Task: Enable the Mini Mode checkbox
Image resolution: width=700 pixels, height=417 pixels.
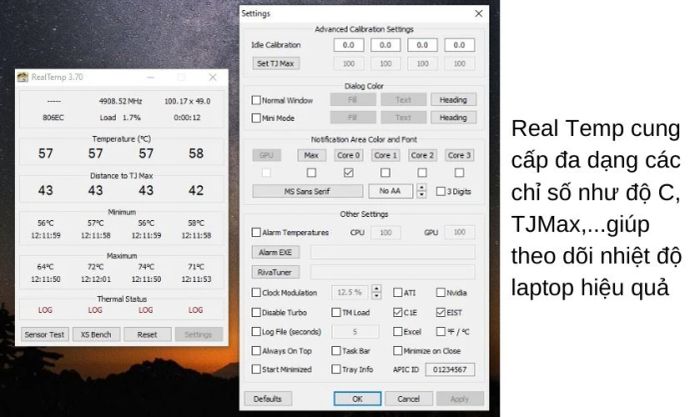Action: 256,118
